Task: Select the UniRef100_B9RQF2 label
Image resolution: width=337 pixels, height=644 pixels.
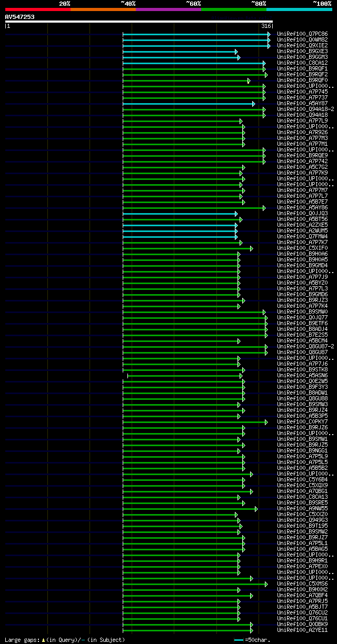Action: pos(302,74)
